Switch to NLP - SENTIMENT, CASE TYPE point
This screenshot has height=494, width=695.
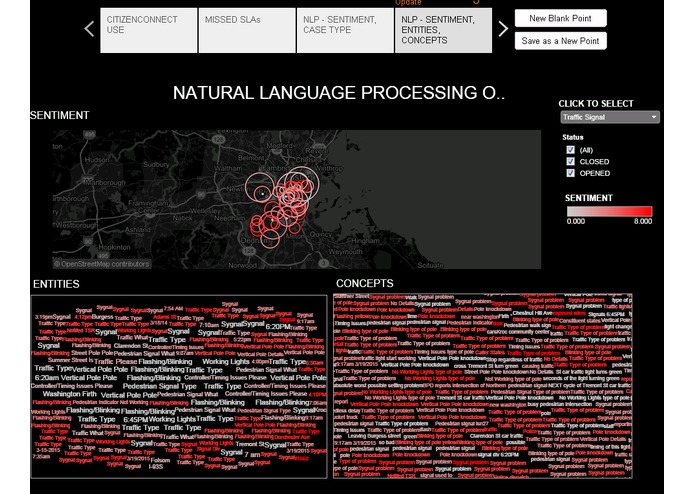[x=345, y=31]
